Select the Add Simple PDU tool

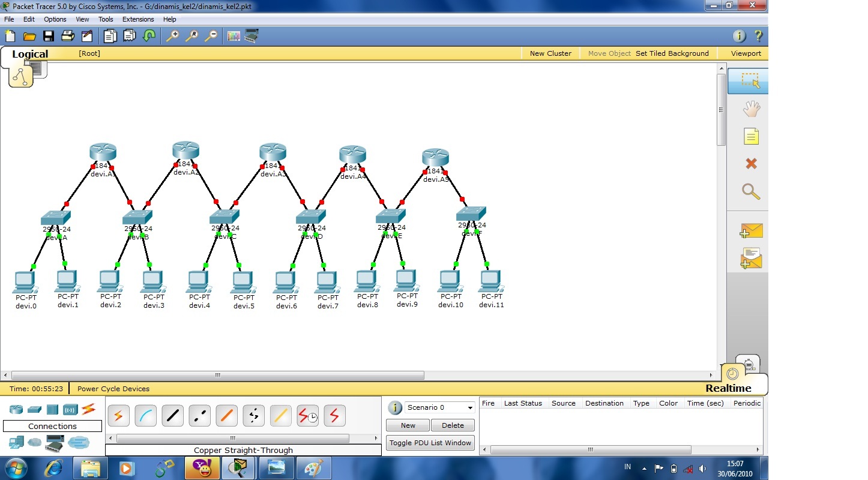pos(751,230)
